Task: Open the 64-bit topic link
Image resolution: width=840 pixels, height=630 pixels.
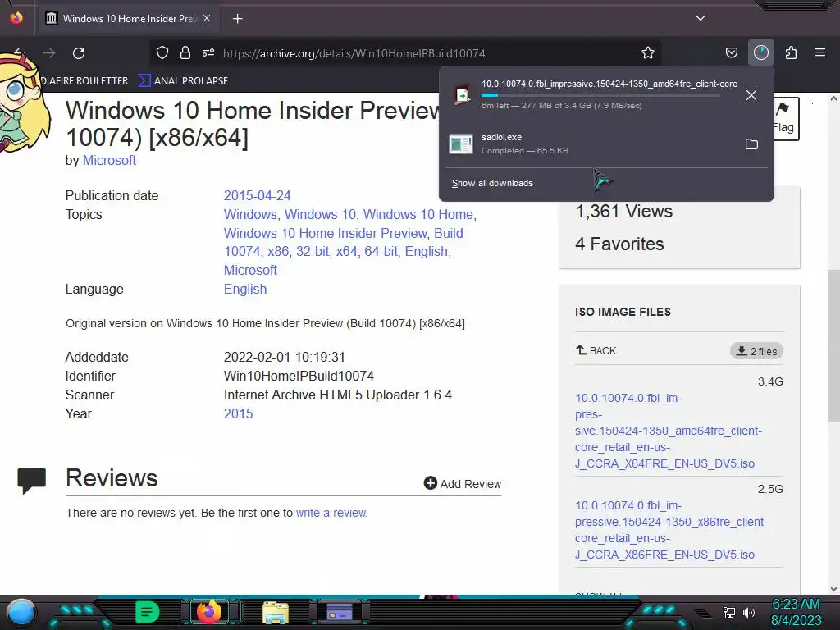Action: pos(381,251)
